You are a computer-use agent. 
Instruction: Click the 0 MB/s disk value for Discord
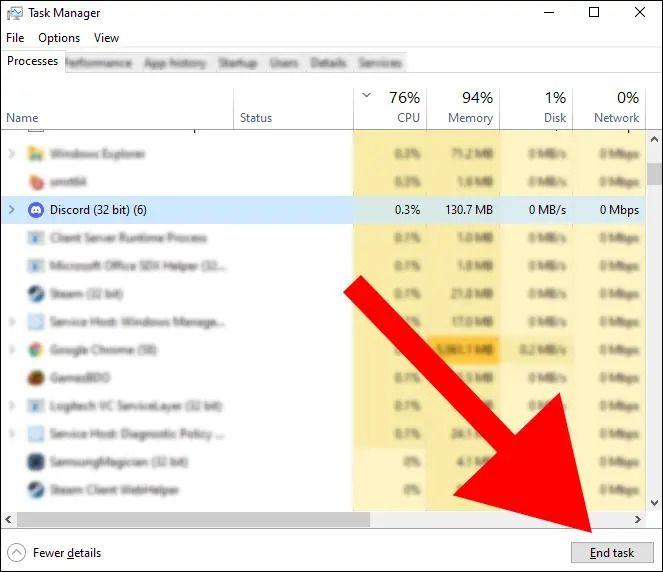pos(547,210)
